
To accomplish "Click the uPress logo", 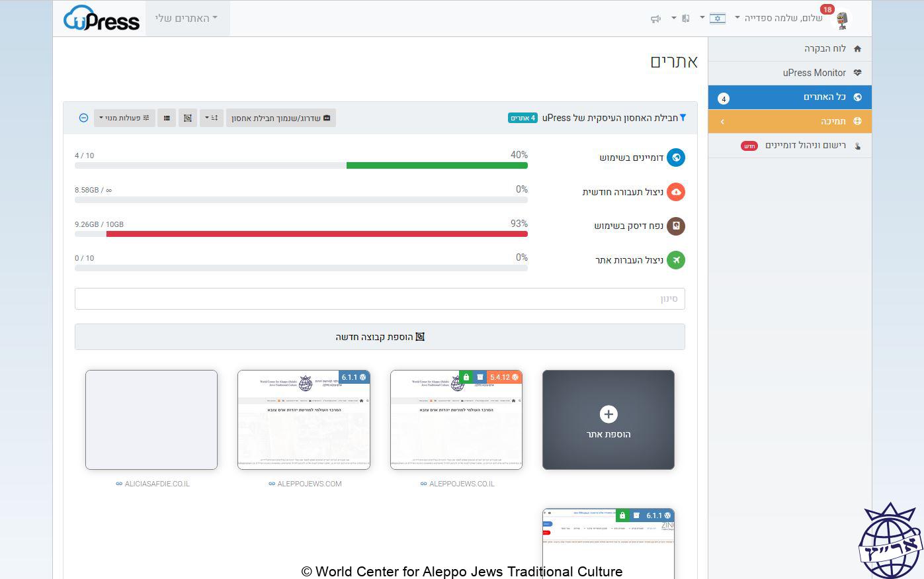I will click(101, 19).
